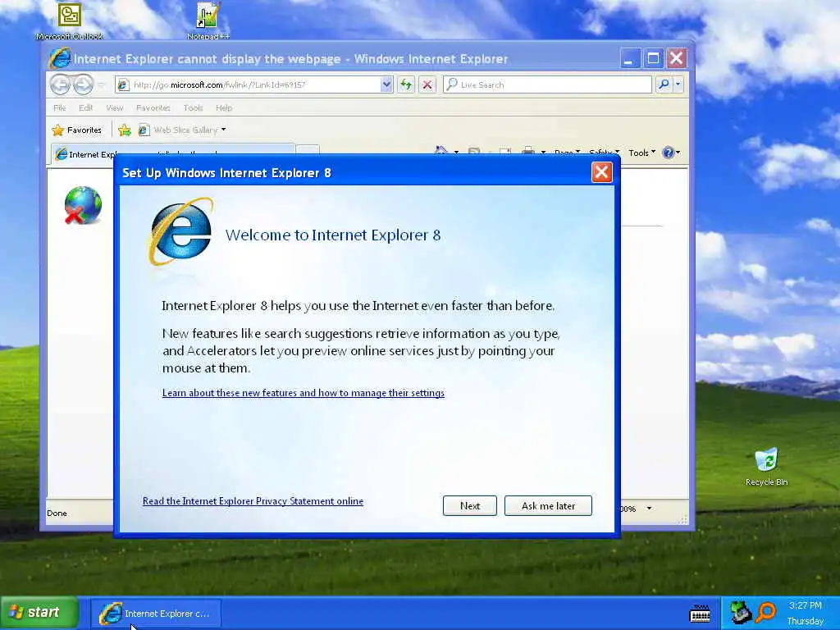Open the Tools menu in menu bar
Screen dimensions: 840x630
click(193, 107)
